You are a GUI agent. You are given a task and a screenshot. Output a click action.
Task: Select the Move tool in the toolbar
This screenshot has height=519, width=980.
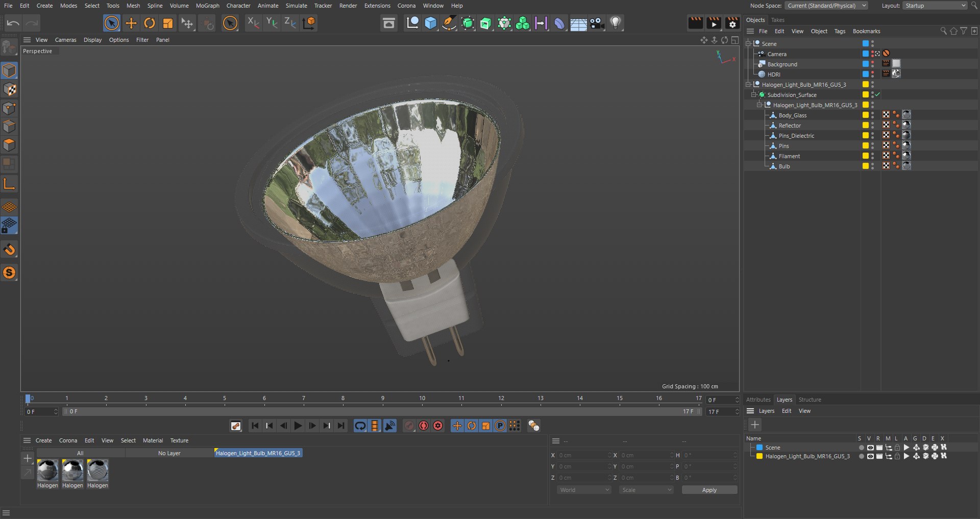(131, 23)
